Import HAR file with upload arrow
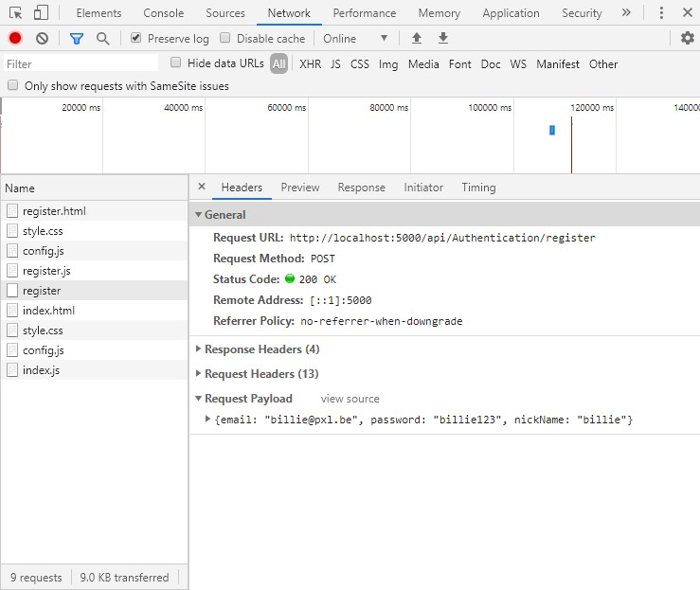The image size is (700, 590). click(x=417, y=39)
